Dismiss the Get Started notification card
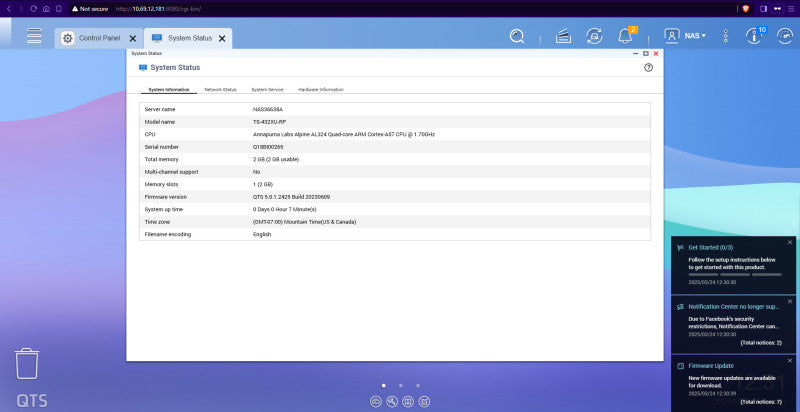This screenshot has height=412, width=800. (790, 242)
